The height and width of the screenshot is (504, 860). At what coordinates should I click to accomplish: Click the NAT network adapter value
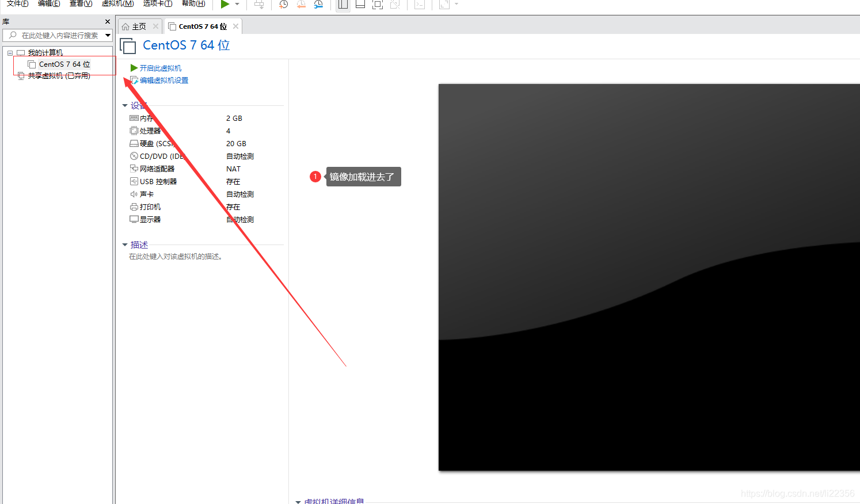click(x=233, y=169)
